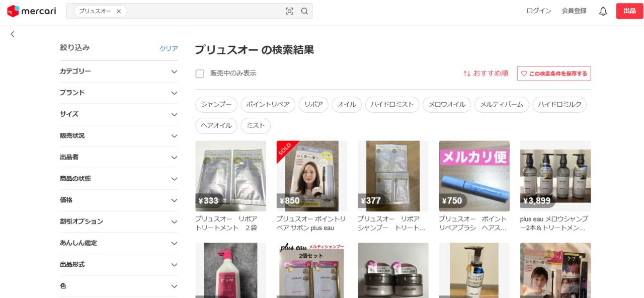Open the pump bottle oil thumbnail
The width and height of the screenshot is (644, 298).
point(474,270)
